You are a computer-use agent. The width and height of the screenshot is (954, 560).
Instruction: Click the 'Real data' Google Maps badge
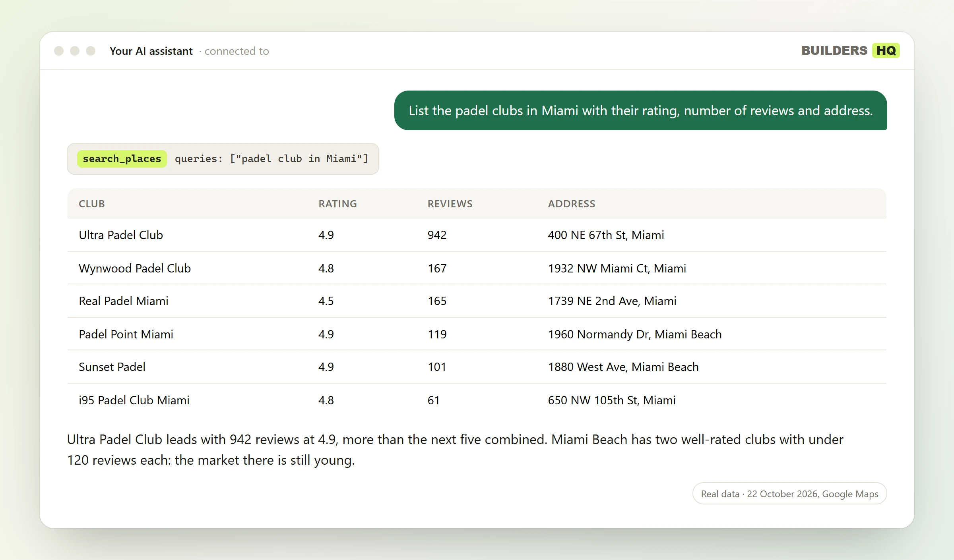coord(789,494)
